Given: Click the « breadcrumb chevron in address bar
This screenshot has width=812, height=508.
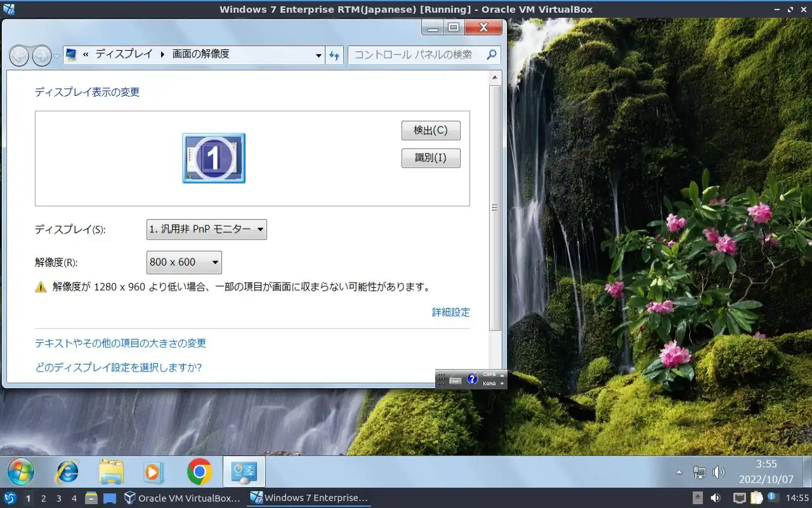Looking at the screenshot, I should pyautogui.click(x=86, y=55).
